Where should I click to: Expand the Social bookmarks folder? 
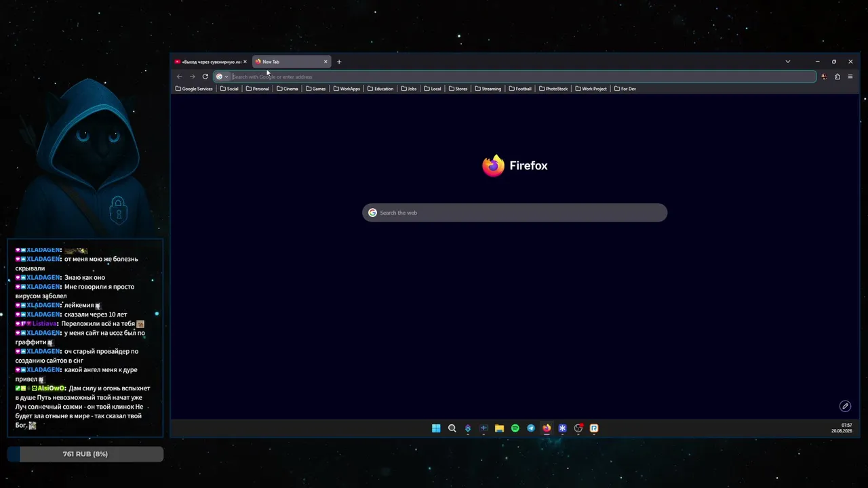click(229, 89)
